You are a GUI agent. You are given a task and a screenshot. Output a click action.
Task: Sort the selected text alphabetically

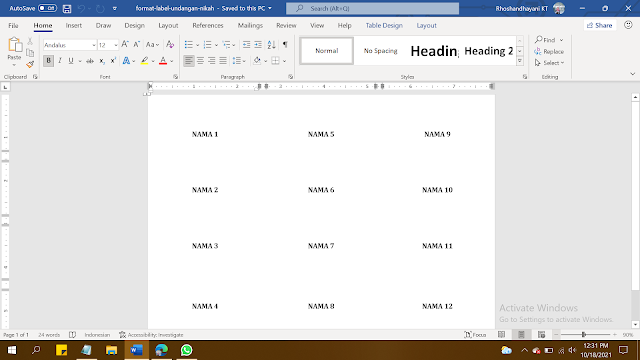pos(271,44)
